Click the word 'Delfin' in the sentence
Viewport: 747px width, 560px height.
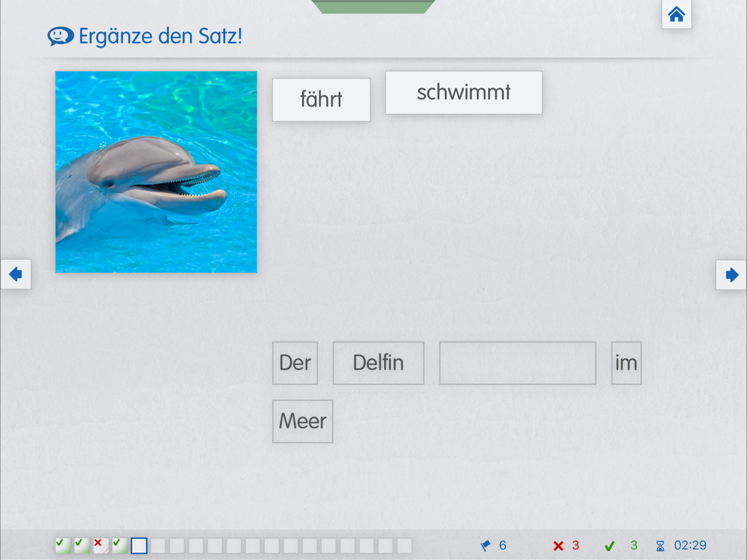(x=378, y=363)
